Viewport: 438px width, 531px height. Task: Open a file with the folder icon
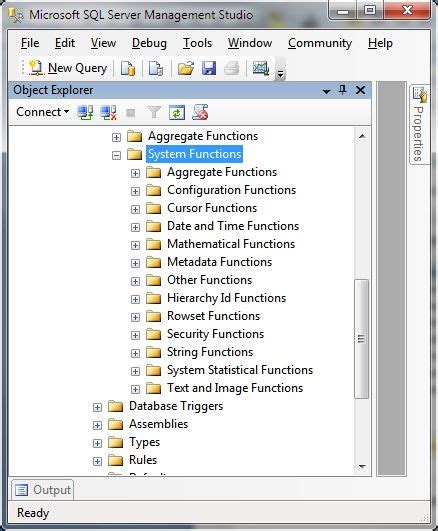(x=186, y=68)
